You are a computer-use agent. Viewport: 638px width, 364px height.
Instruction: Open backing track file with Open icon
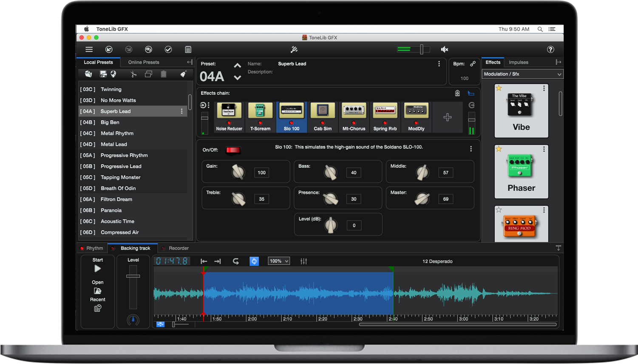pos(97,291)
